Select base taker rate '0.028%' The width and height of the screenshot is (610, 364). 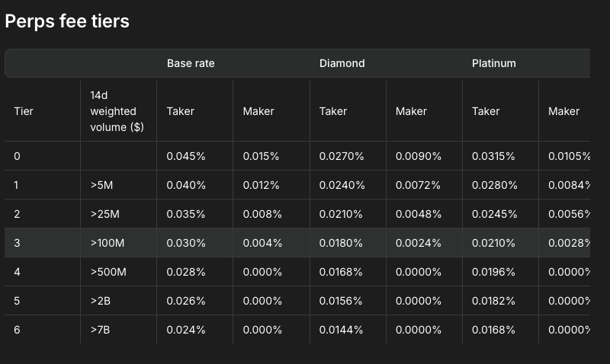point(186,272)
